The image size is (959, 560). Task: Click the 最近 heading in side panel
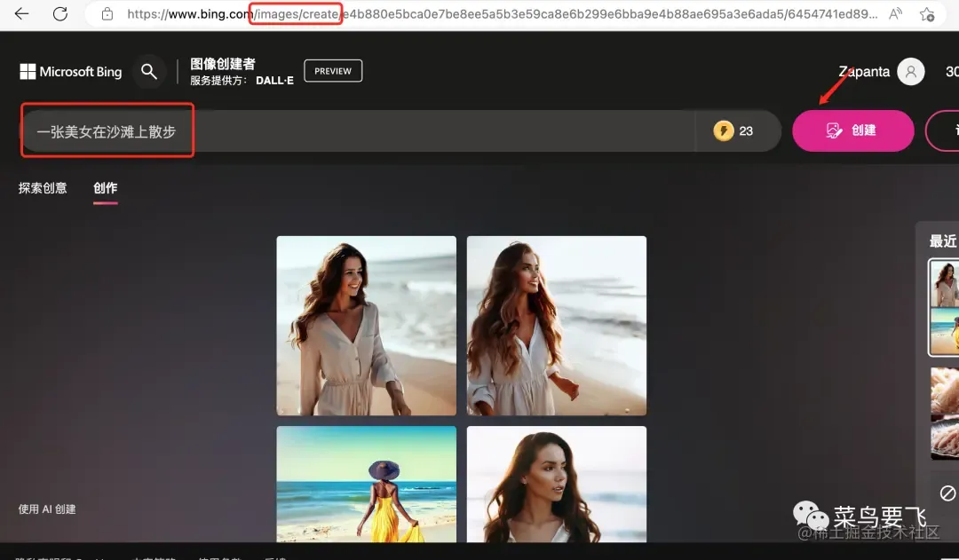click(x=942, y=241)
